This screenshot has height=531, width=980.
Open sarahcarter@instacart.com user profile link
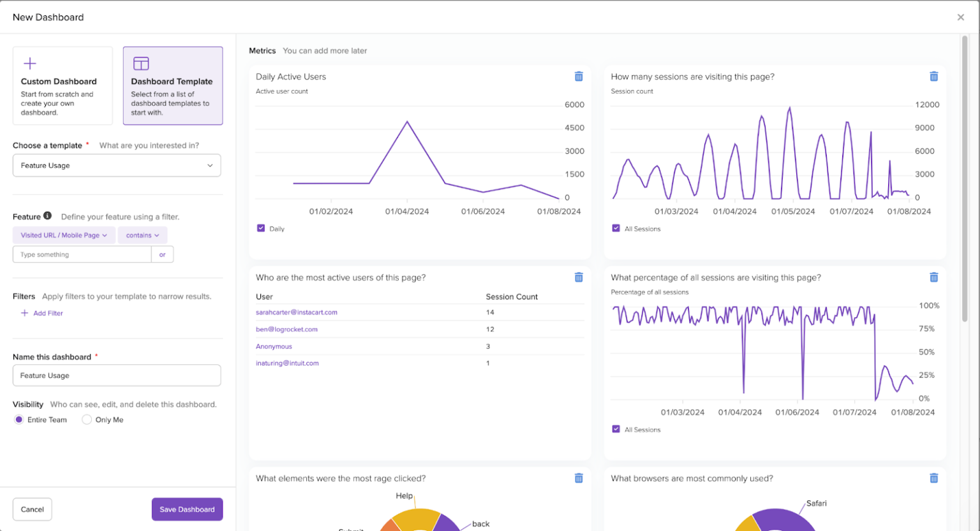pos(296,312)
